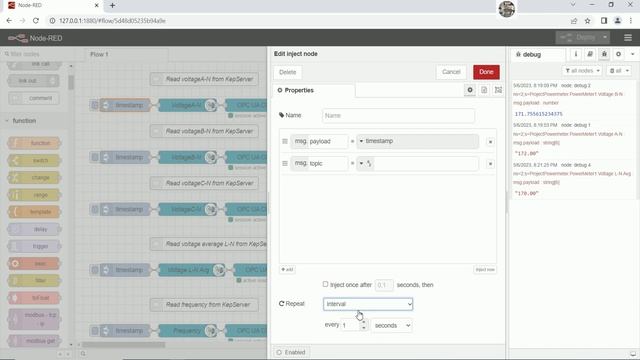Grab the msg.topic row reorder handle
Screen dimensions: 640x360
285,163
